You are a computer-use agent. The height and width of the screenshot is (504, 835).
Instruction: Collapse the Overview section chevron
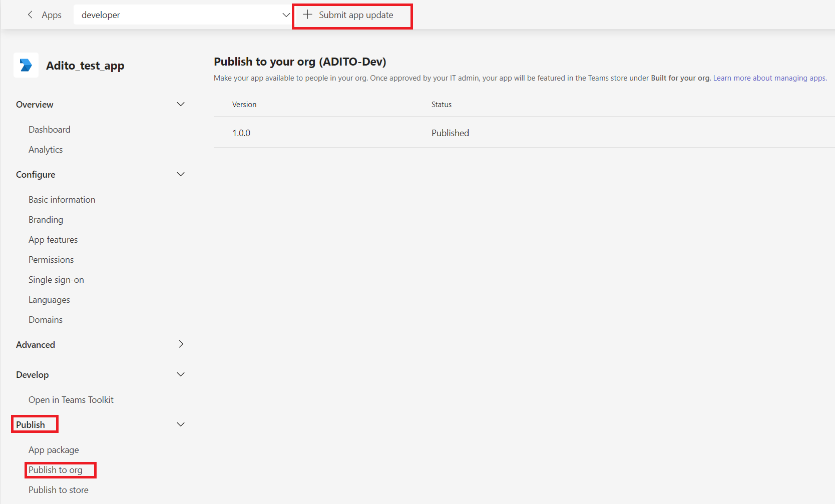tap(181, 104)
